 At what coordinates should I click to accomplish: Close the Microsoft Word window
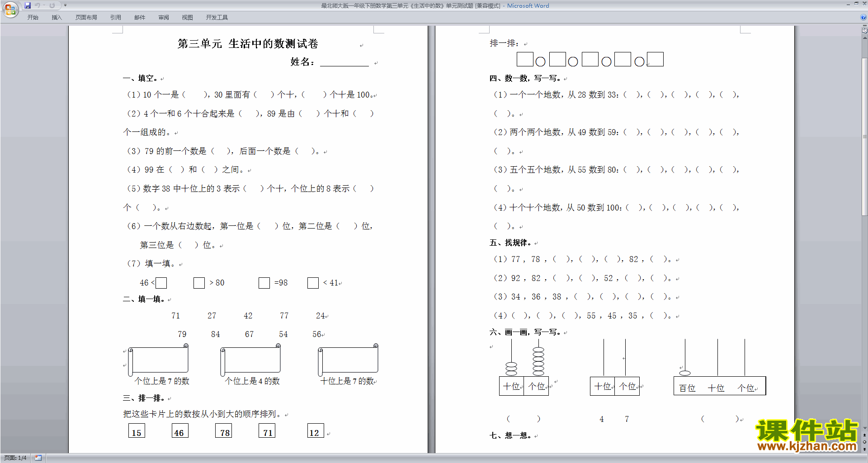864,4
